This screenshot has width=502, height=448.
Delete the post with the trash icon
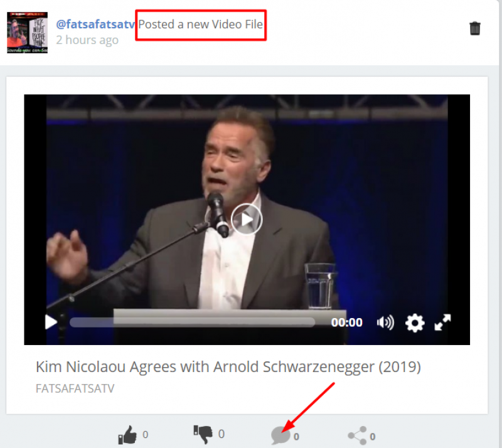pos(475,28)
